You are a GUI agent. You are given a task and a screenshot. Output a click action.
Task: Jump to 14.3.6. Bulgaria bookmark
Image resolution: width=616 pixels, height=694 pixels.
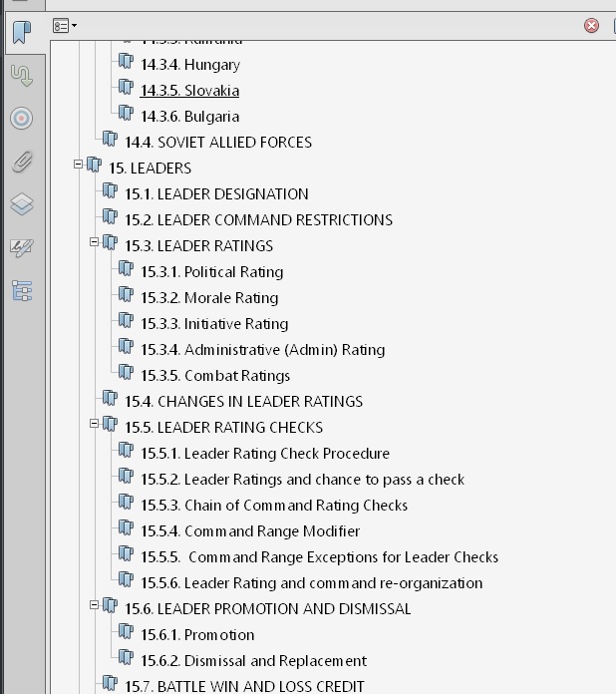[x=189, y=117]
